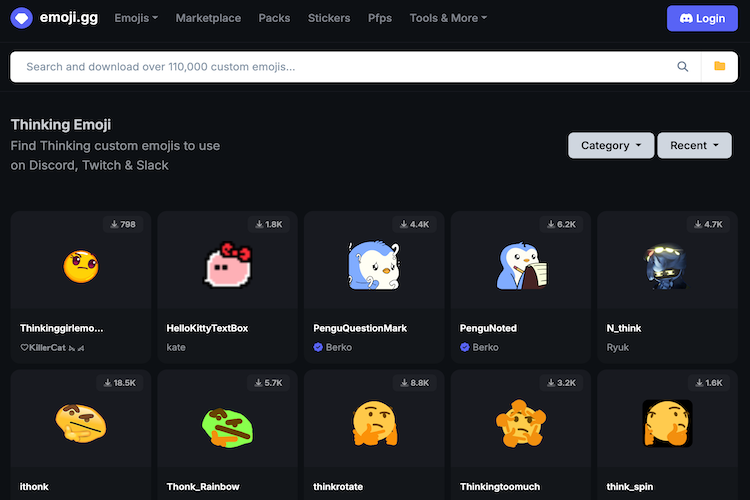This screenshot has width=750, height=500.
Task: Click the HelloKittyTextBox title
Action: (x=207, y=328)
